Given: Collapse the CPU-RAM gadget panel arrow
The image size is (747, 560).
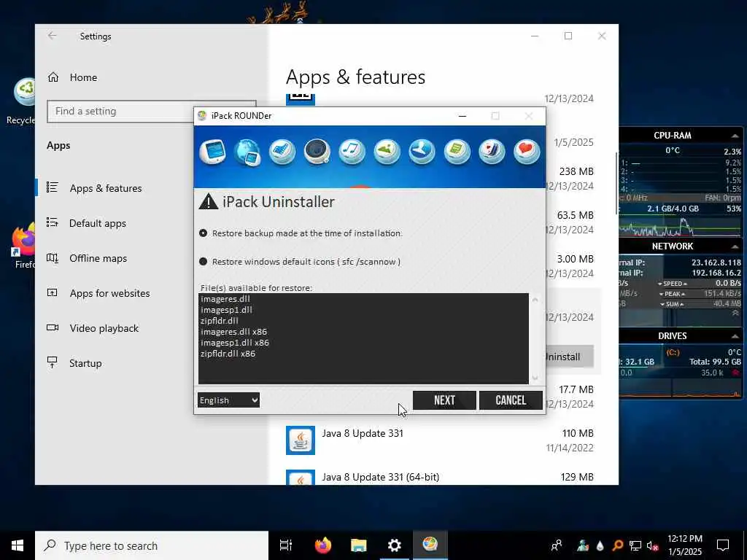Looking at the screenshot, I should coord(735,136).
